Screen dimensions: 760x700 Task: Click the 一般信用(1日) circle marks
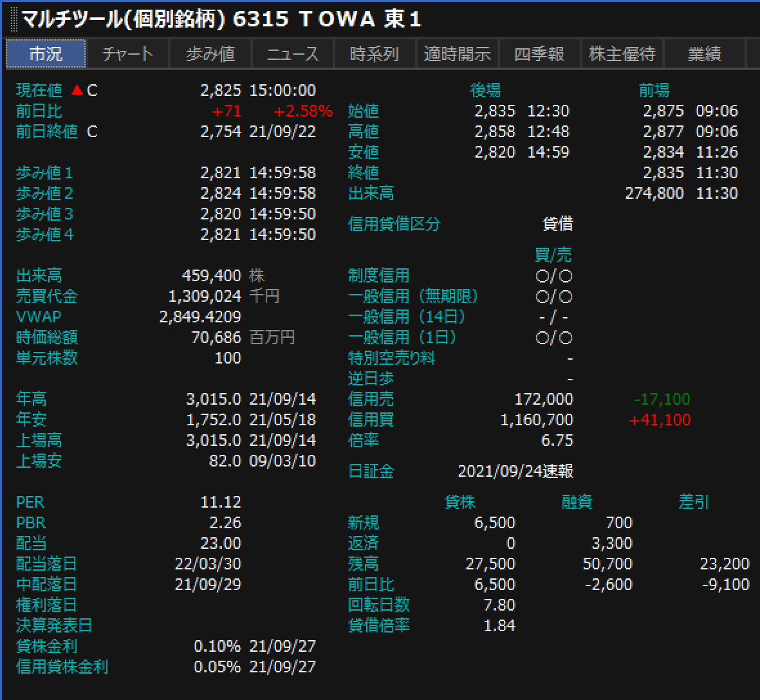point(554,338)
